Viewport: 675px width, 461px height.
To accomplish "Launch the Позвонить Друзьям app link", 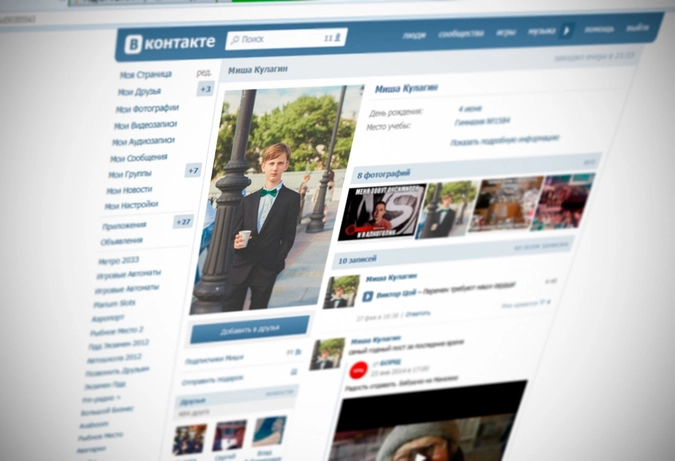I will (x=117, y=371).
